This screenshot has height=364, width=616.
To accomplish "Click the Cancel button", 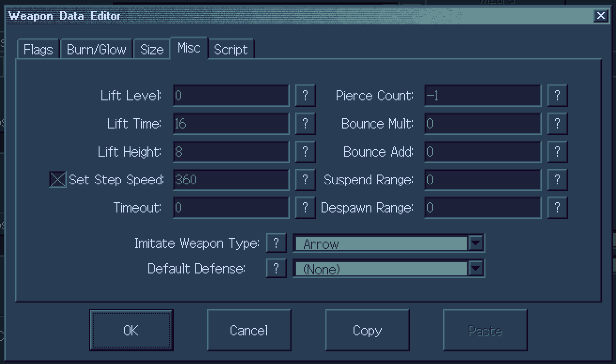I will pyautogui.click(x=249, y=330).
